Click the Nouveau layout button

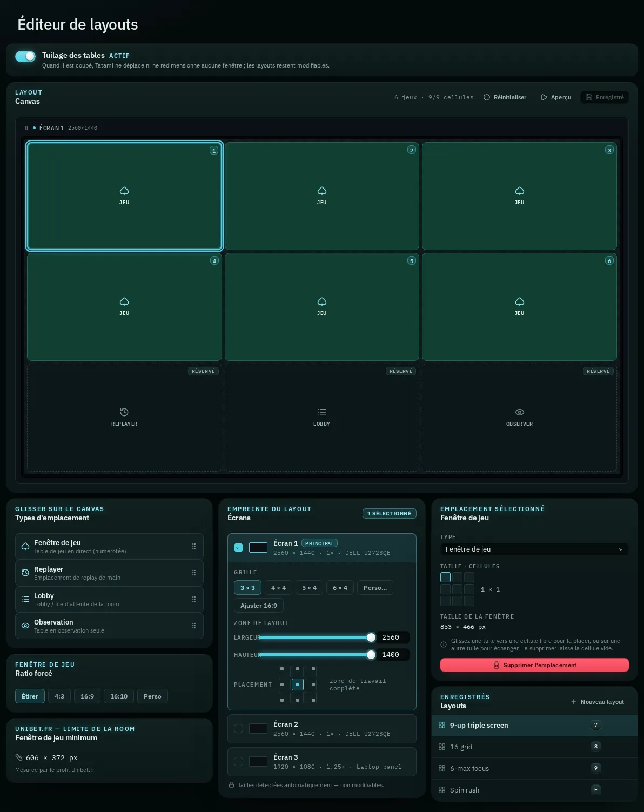tap(598, 702)
